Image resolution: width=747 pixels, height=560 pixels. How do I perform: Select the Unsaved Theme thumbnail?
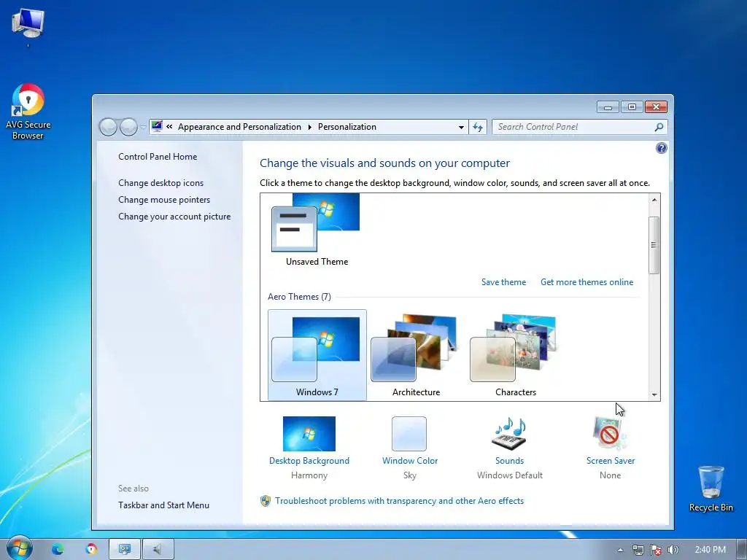[317, 230]
